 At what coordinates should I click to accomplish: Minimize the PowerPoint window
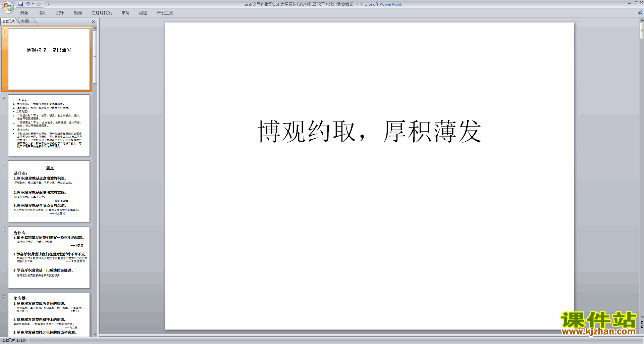pyautogui.click(x=629, y=3)
